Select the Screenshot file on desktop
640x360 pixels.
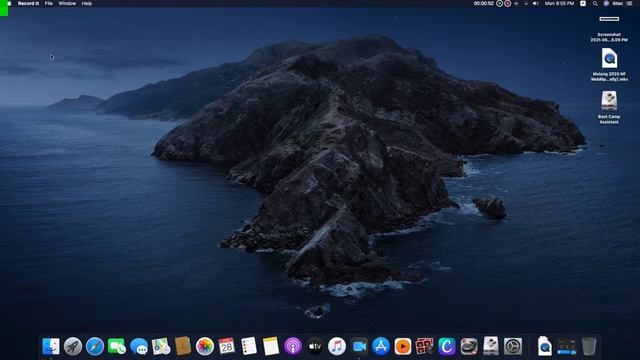(x=609, y=29)
